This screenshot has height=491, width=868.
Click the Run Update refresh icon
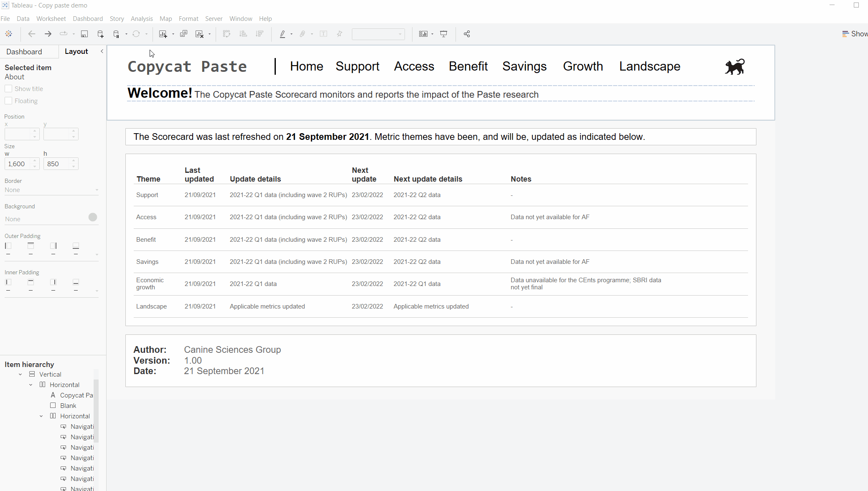[x=136, y=34]
